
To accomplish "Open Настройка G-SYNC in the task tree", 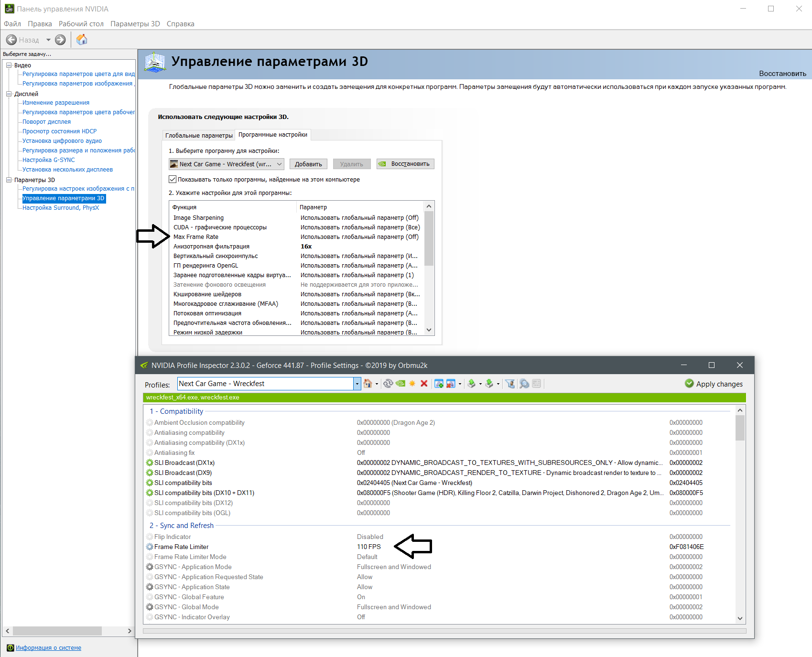I will tap(48, 160).
